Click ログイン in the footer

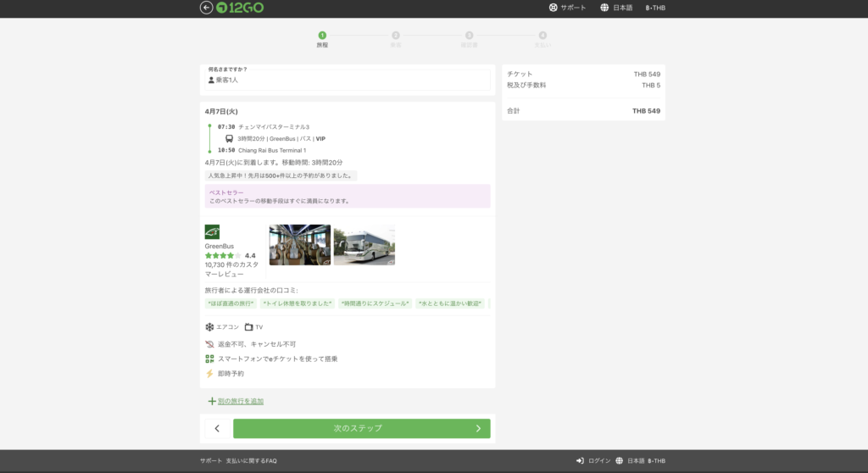coord(599,461)
